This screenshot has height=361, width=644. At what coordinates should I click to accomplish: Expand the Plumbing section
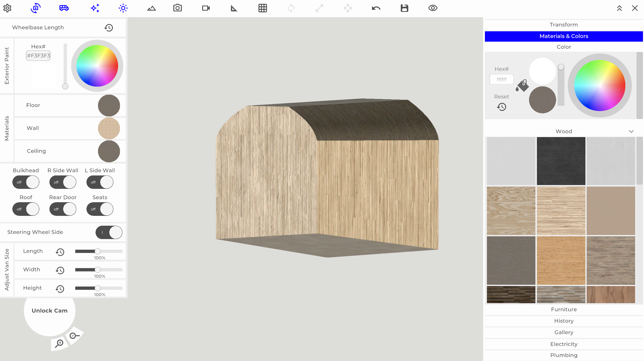point(564,355)
